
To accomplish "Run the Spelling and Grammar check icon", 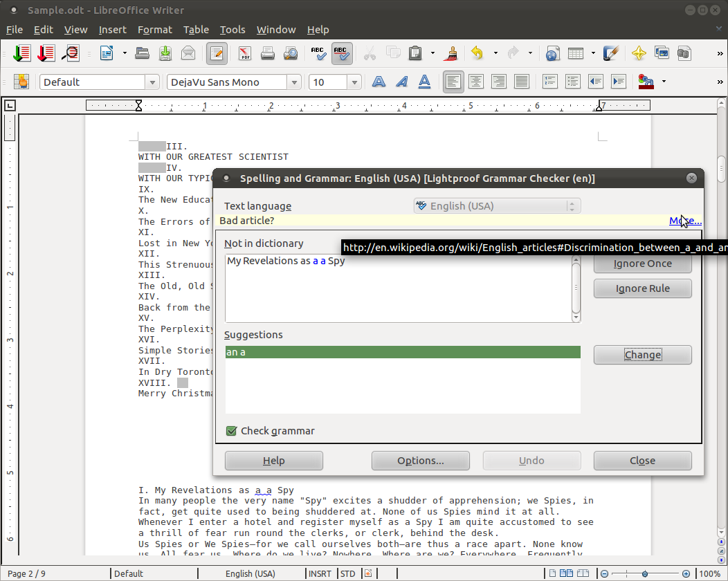I will (x=318, y=53).
